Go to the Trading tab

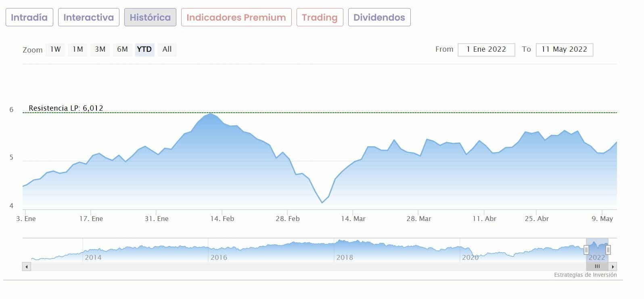click(x=320, y=17)
